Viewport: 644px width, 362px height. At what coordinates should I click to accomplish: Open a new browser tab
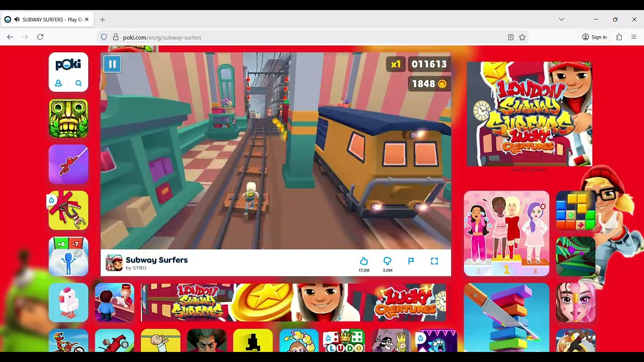(x=103, y=20)
